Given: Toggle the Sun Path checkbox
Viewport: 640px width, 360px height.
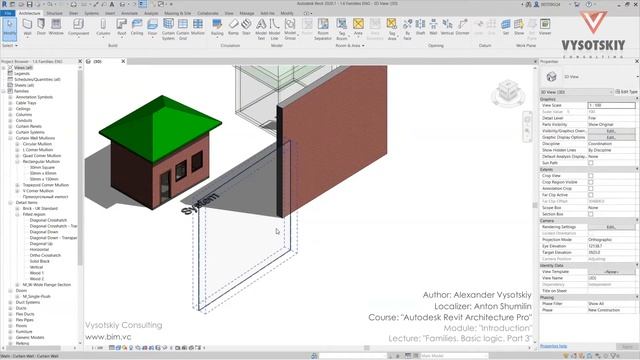Looking at the screenshot, I should click(x=591, y=163).
